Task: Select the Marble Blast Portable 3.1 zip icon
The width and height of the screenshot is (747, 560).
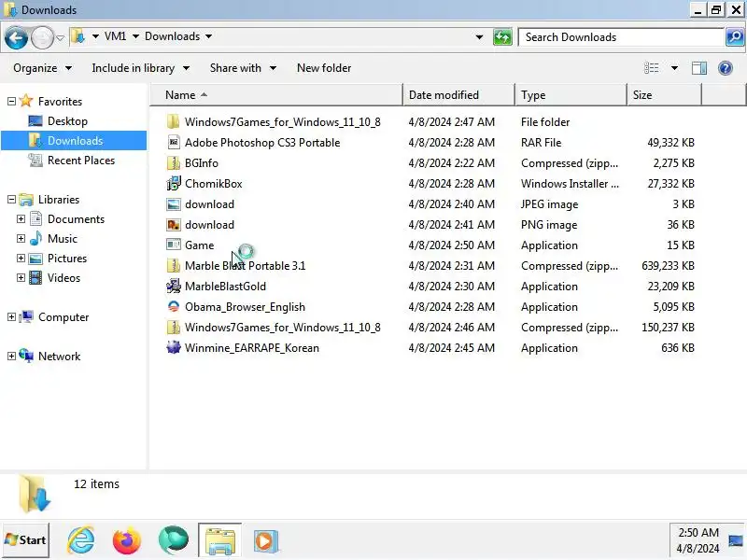Action: click(174, 266)
